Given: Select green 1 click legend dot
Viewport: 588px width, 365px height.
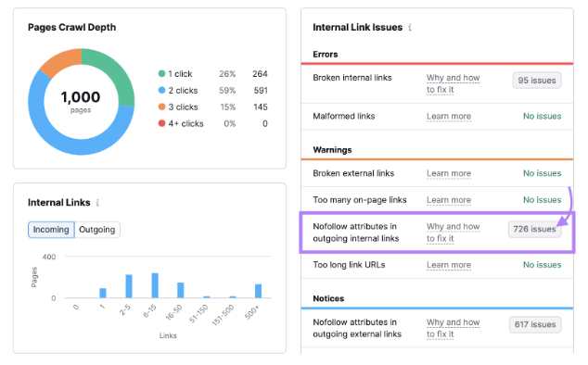Looking at the screenshot, I should point(161,74).
